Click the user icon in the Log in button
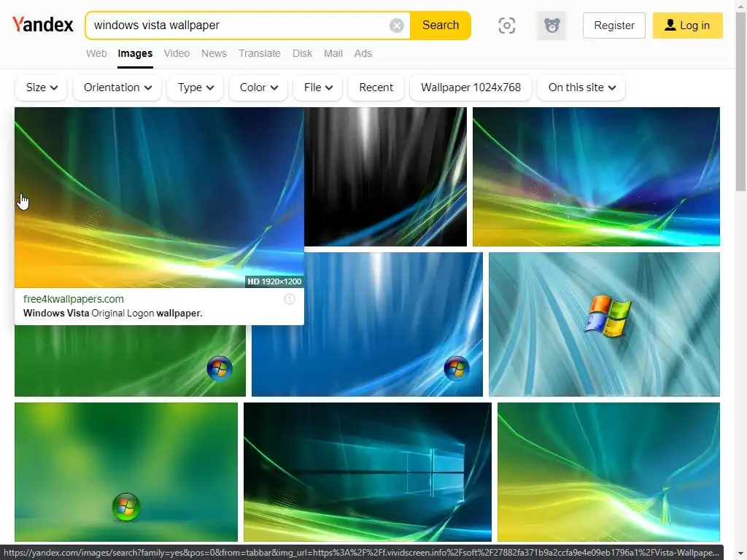The width and height of the screenshot is (747, 560). click(x=670, y=25)
